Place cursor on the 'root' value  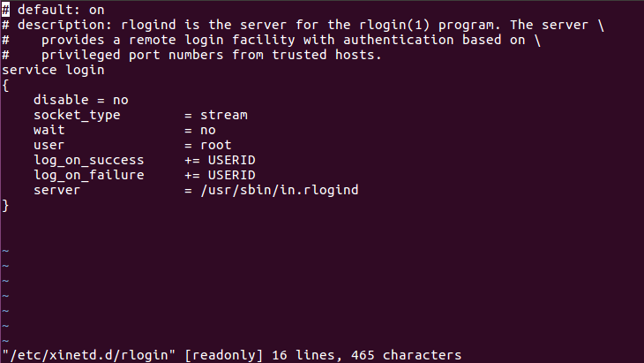tap(216, 145)
